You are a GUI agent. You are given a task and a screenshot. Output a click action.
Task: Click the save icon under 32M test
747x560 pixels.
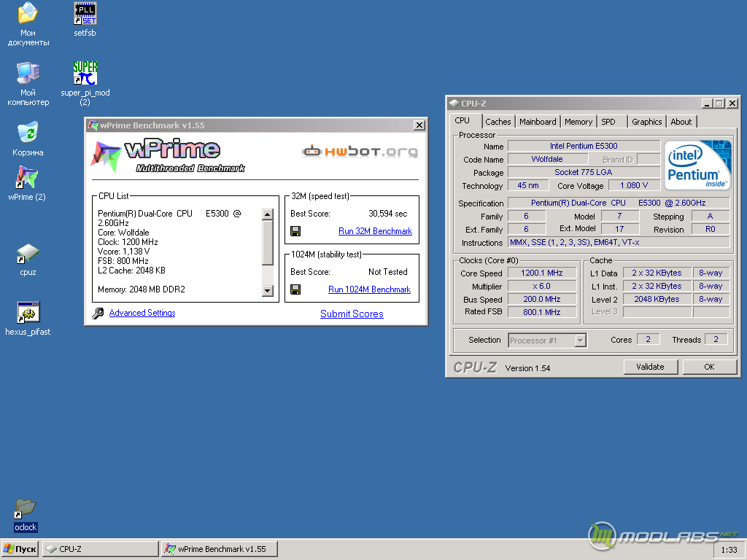295,231
